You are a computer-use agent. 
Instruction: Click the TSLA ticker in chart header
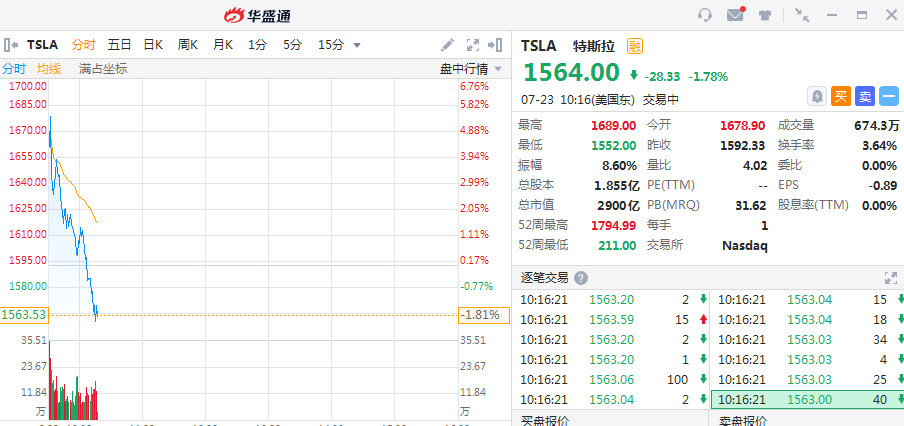(x=42, y=45)
